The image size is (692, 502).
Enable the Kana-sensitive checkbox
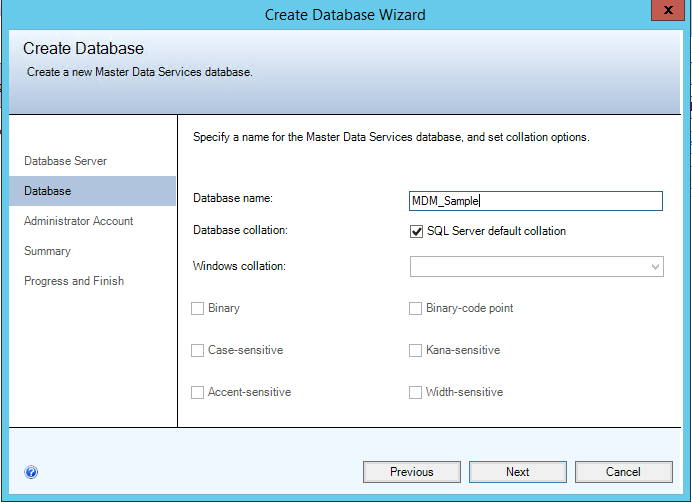415,350
